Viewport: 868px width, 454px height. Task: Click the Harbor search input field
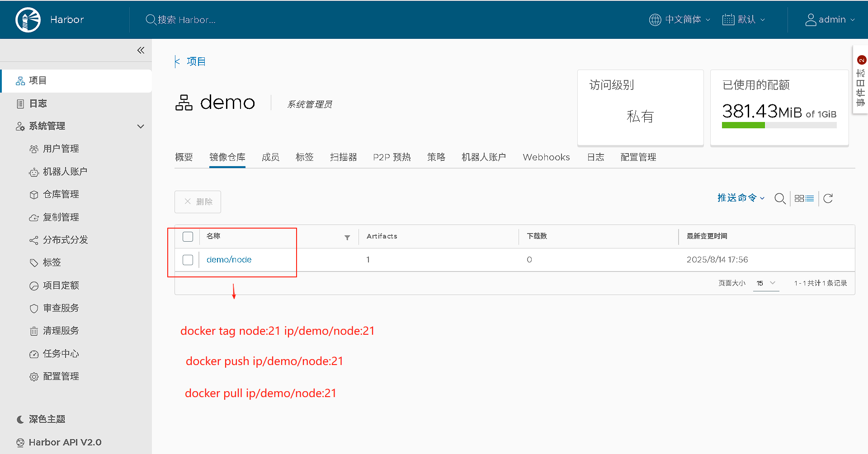[x=186, y=20]
